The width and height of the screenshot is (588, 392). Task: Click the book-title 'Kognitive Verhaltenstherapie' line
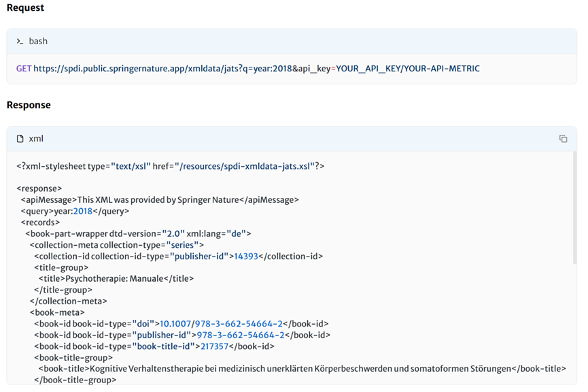pyautogui.click(x=302, y=369)
